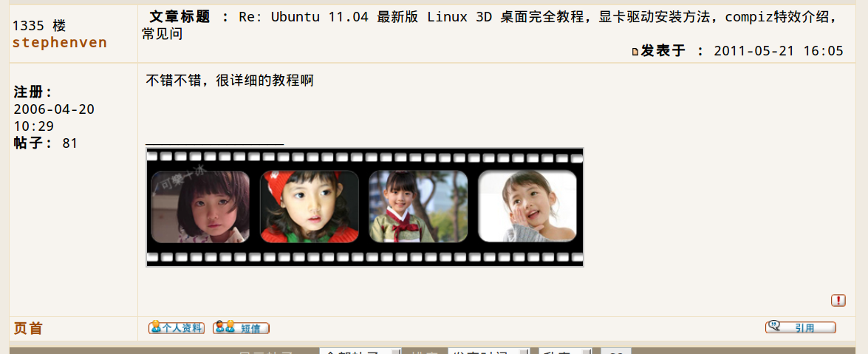Click the photo of girl in hanbok
Image resolution: width=868 pixels, height=354 pixels.
coord(418,207)
